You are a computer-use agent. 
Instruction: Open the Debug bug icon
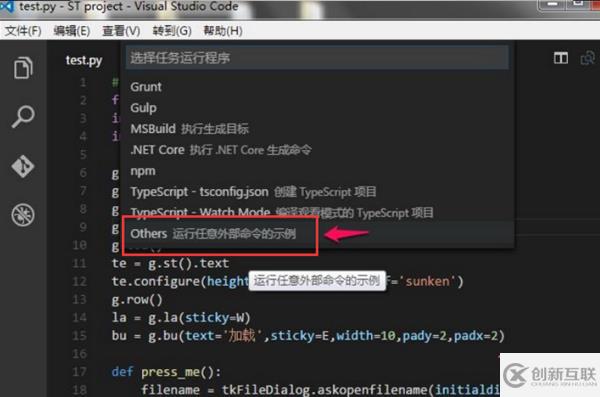coord(23,214)
